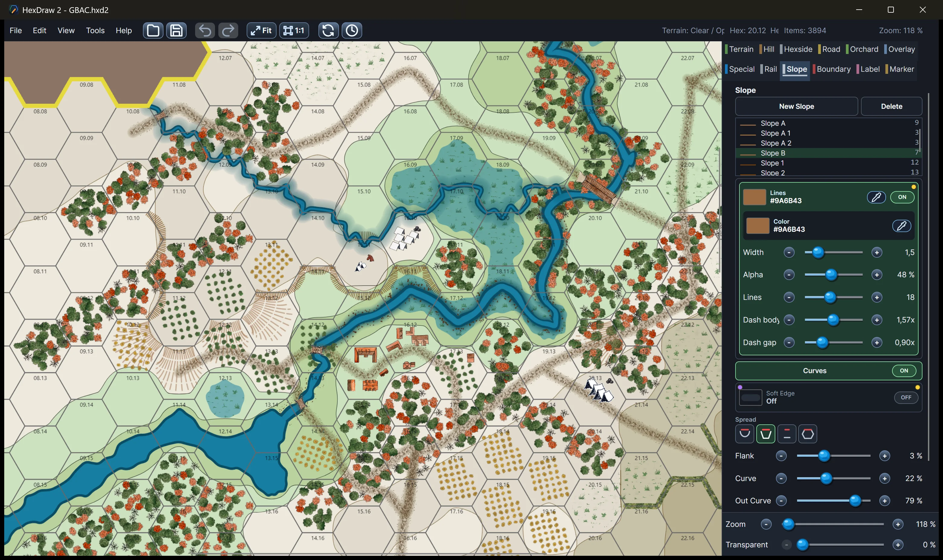The height and width of the screenshot is (560, 943).
Task: Increase Transparent with plus button
Action: coord(898,545)
